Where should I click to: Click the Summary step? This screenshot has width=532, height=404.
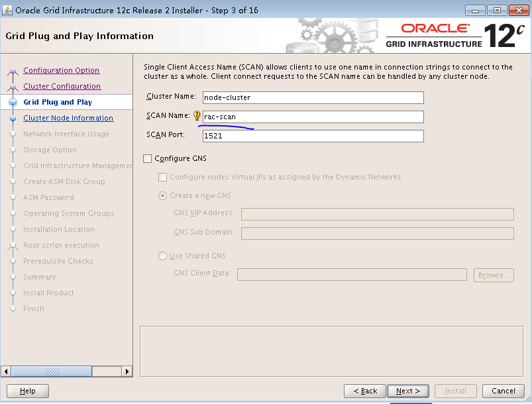[x=39, y=277]
